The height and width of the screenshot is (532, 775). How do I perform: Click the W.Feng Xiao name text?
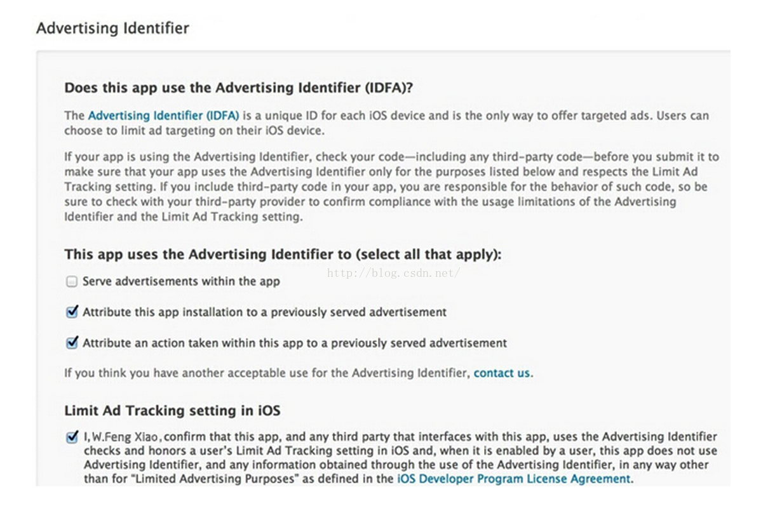pyautogui.click(x=126, y=437)
